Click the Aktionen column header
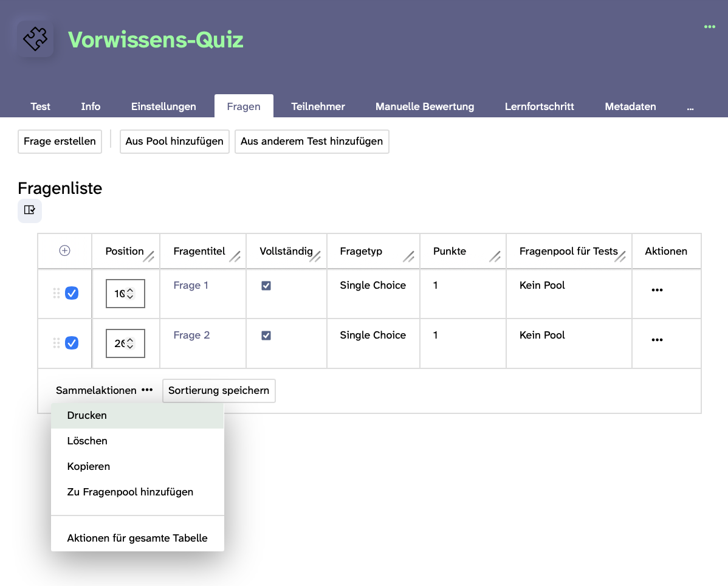Screen dimensions: 728x586 point(666,251)
